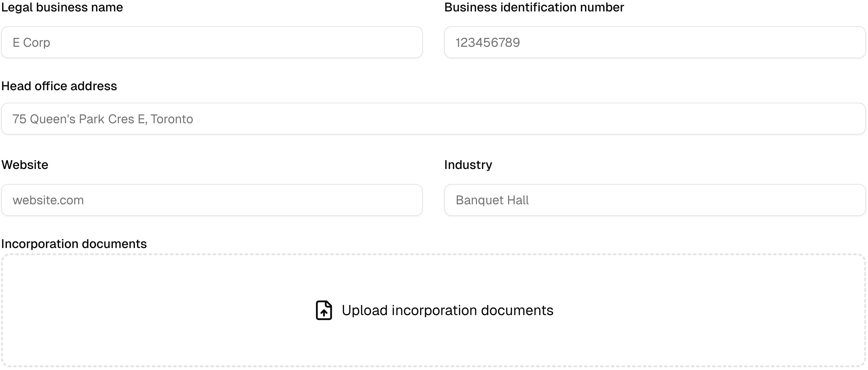
Task: Click the 'Banquet Hall' placeholder text
Action: pos(492,201)
